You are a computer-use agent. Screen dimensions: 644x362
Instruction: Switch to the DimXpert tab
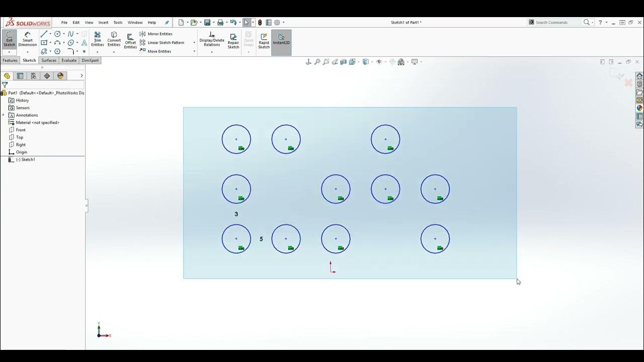(x=91, y=60)
